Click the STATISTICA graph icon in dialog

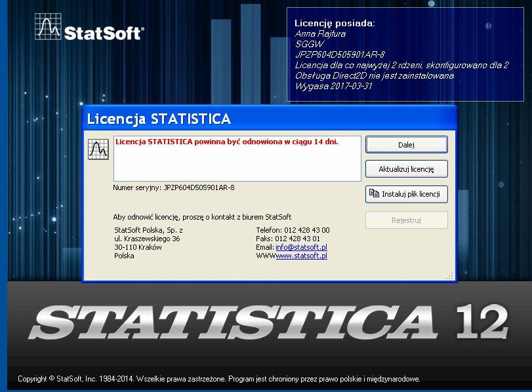tap(98, 149)
